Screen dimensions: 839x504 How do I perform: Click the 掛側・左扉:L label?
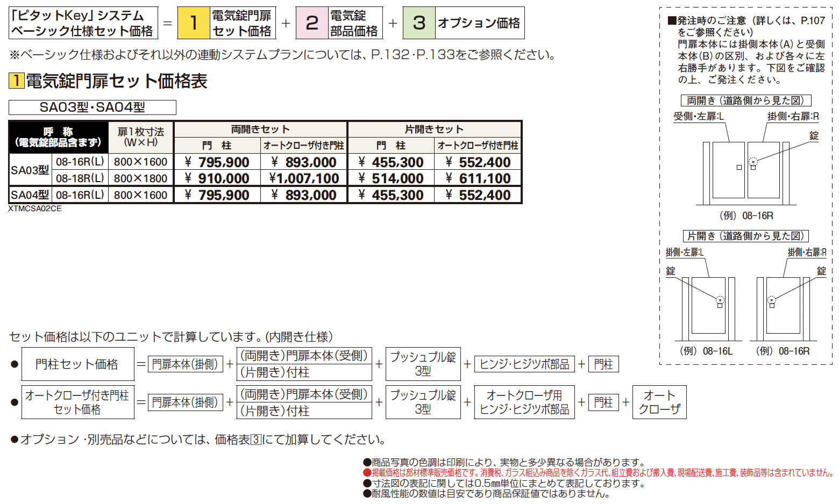(x=685, y=252)
